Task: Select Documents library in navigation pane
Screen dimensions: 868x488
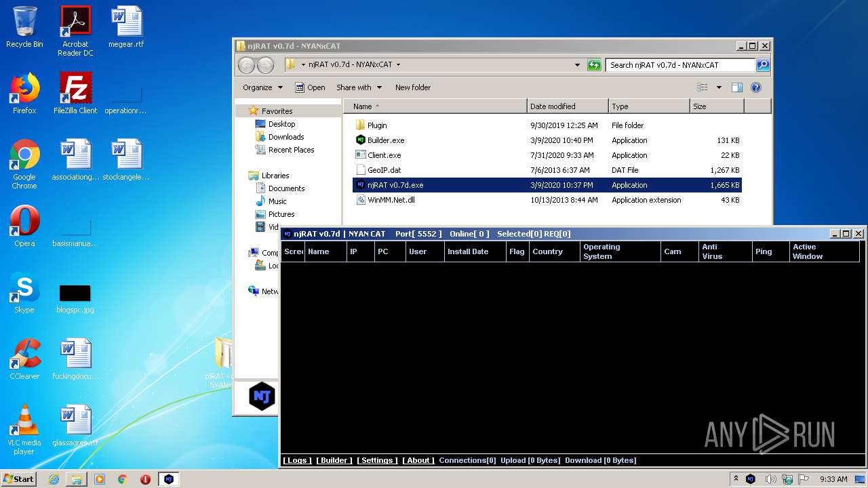Action: tap(286, 188)
